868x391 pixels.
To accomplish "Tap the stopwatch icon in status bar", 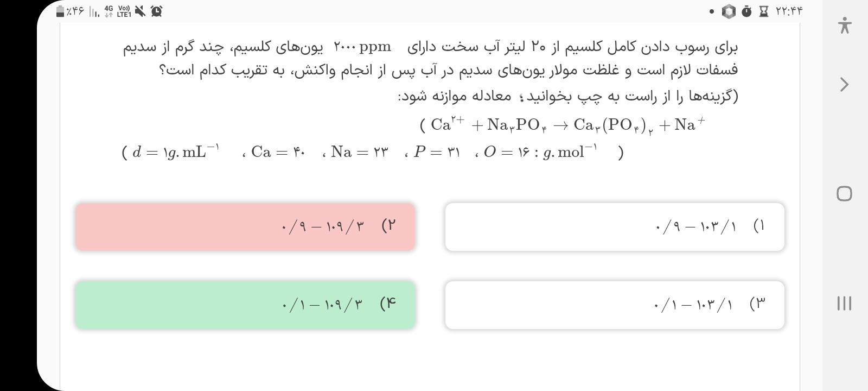I will (746, 11).
